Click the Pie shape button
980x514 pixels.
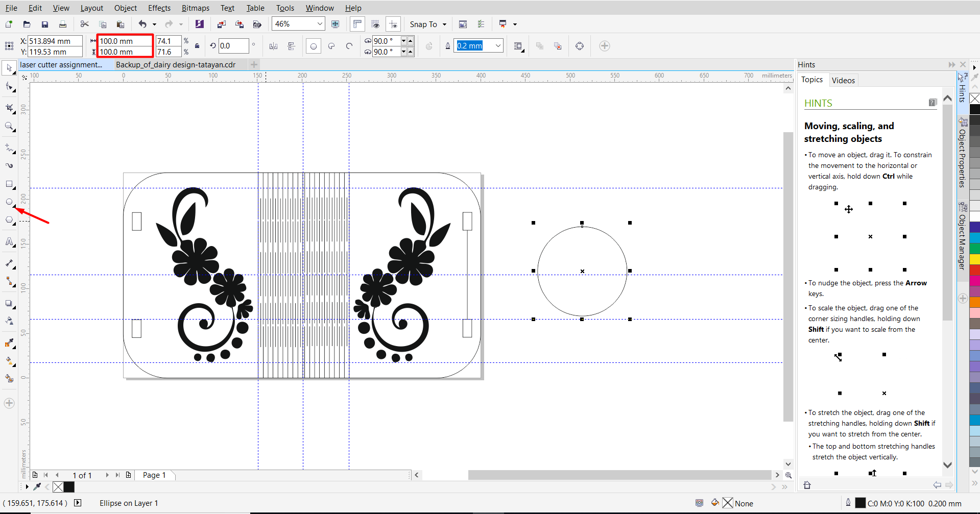(331, 46)
